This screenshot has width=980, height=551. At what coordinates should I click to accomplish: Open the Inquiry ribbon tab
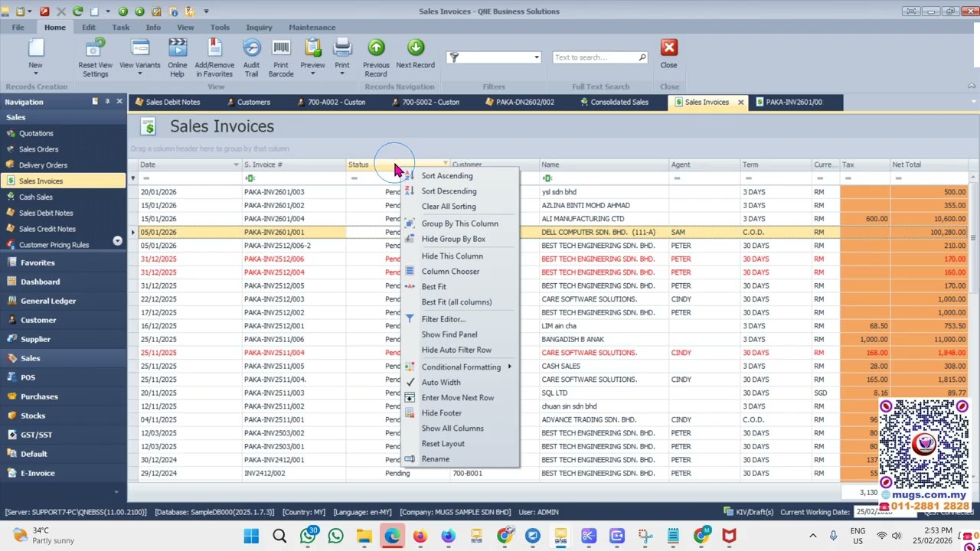click(x=259, y=28)
